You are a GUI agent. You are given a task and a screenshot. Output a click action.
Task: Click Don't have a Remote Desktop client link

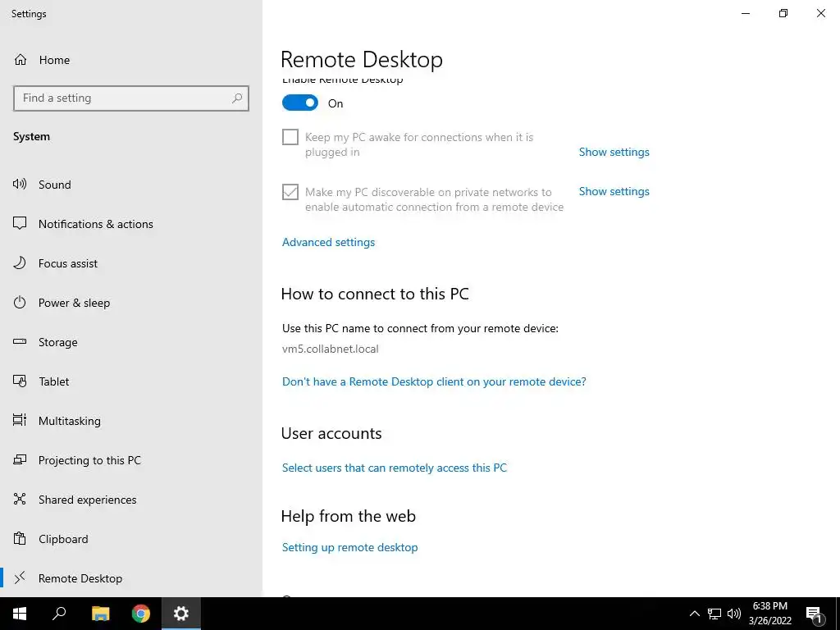point(434,381)
